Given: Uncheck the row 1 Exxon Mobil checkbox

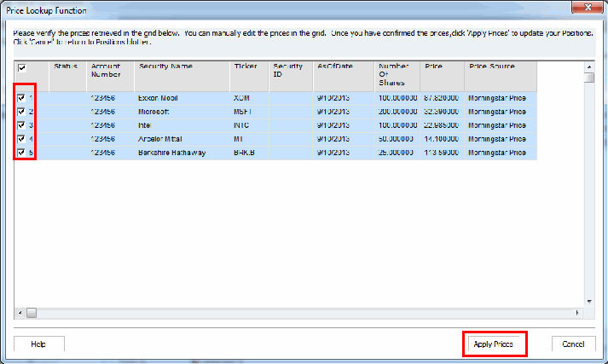Looking at the screenshot, I should click(x=21, y=98).
